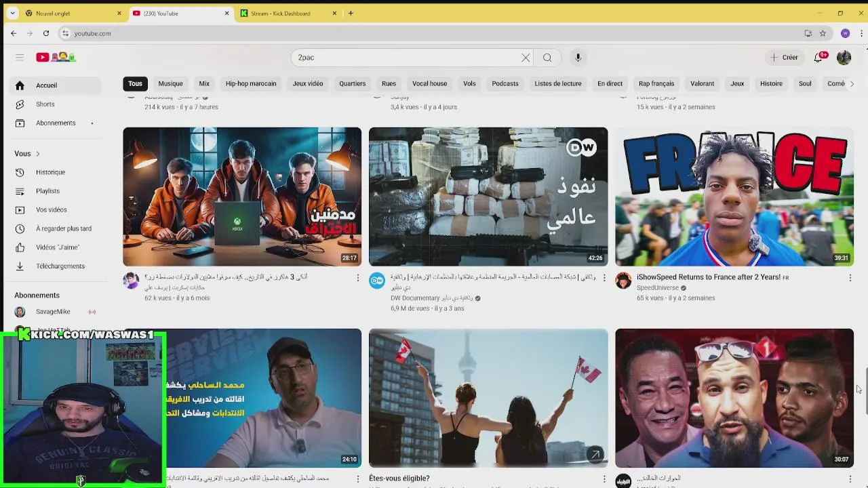Select the Podcasts chip
This screenshot has width=868, height=488.
(505, 84)
